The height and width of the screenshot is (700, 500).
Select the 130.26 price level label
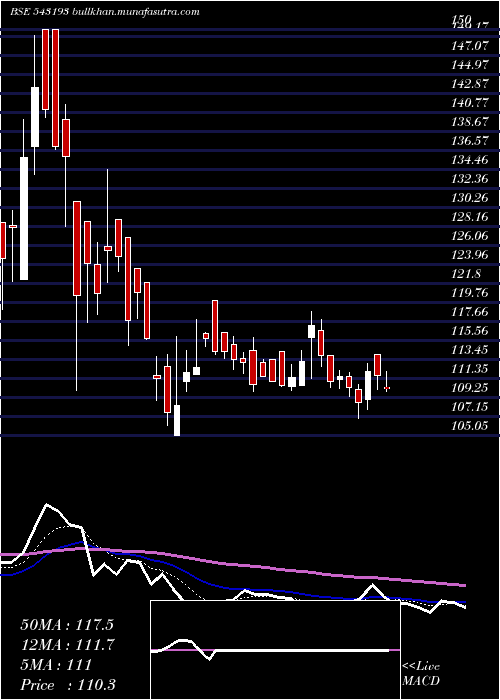470,198
